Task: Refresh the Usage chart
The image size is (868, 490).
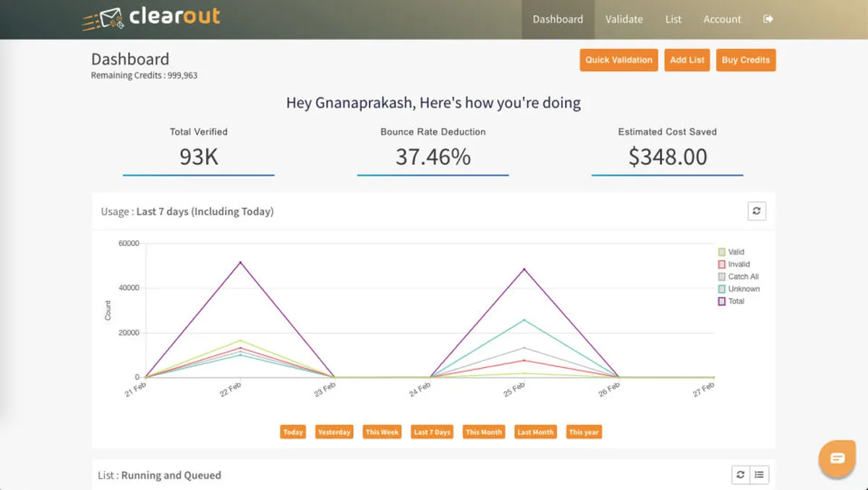Action: coord(757,211)
